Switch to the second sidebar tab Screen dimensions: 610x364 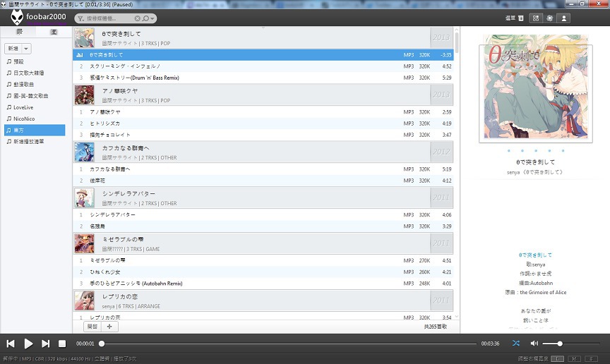[54, 32]
